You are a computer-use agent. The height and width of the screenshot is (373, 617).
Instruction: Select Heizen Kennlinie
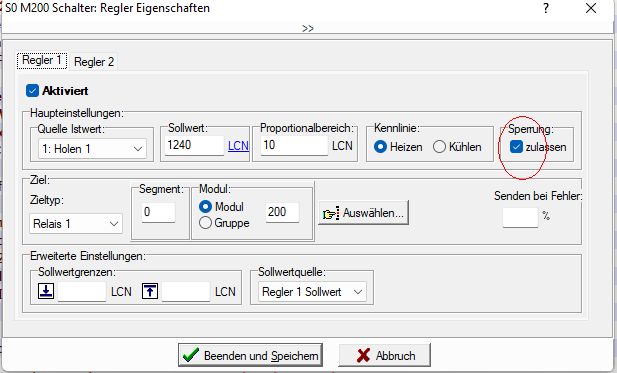coord(381,147)
